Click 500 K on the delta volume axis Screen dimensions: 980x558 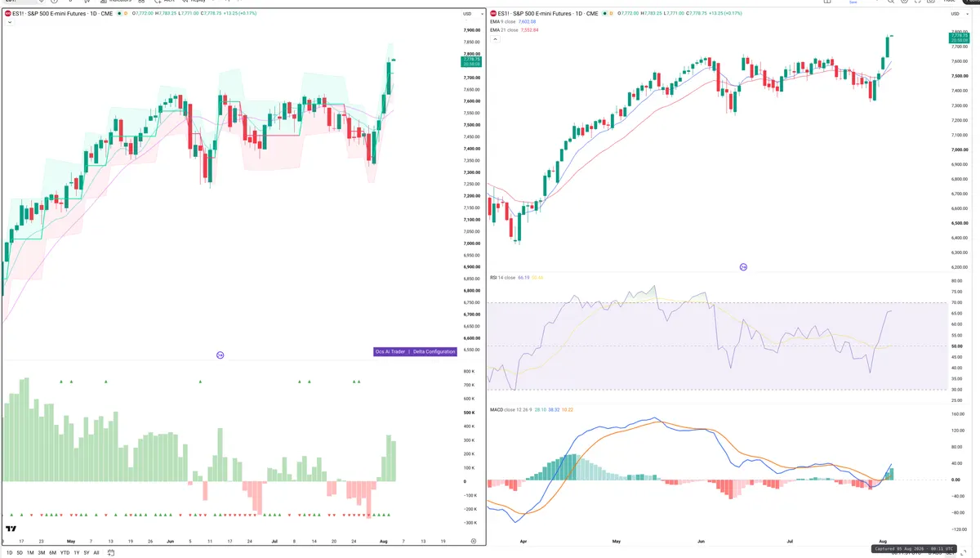[470, 413]
